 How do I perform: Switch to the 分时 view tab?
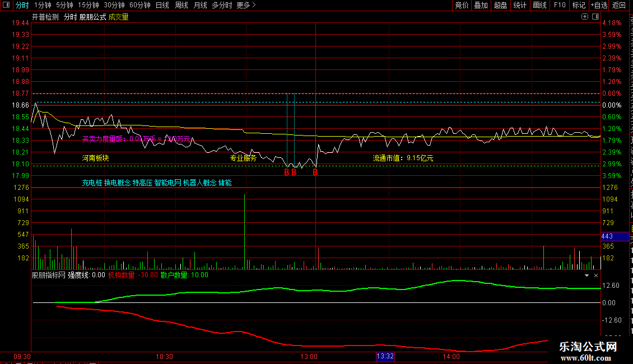click(22, 5)
